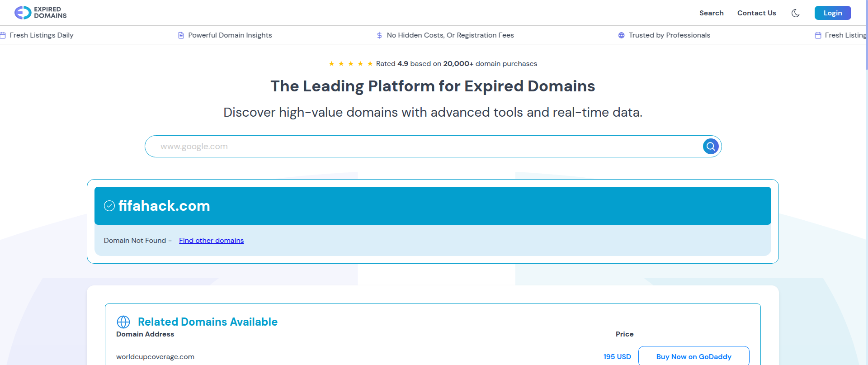This screenshot has height=365, width=868.
Task: Click the Expired Domains logo
Action: [x=41, y=13]
